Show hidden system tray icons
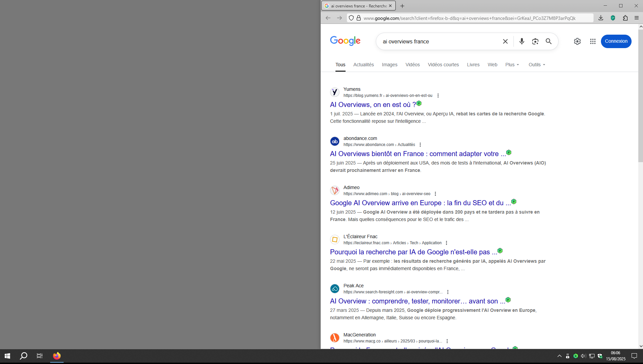643x364 pixels. [x=559, y=356]
